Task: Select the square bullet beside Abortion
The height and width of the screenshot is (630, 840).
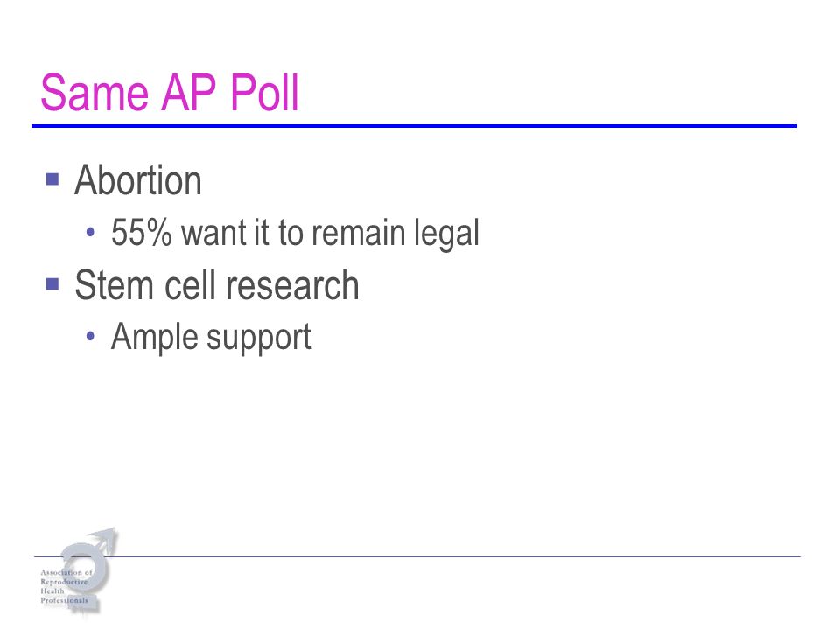Action: click(x=52, y=178)
